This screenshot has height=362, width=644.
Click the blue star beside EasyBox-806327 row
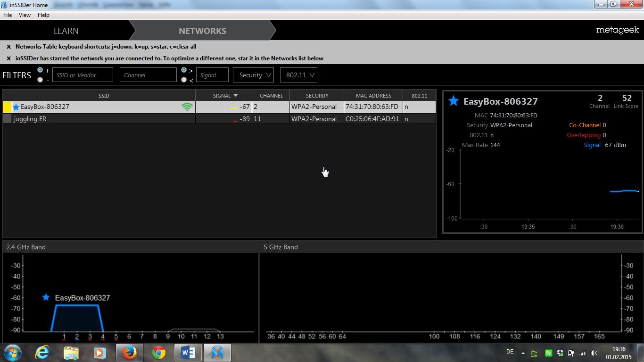point(16,107)
